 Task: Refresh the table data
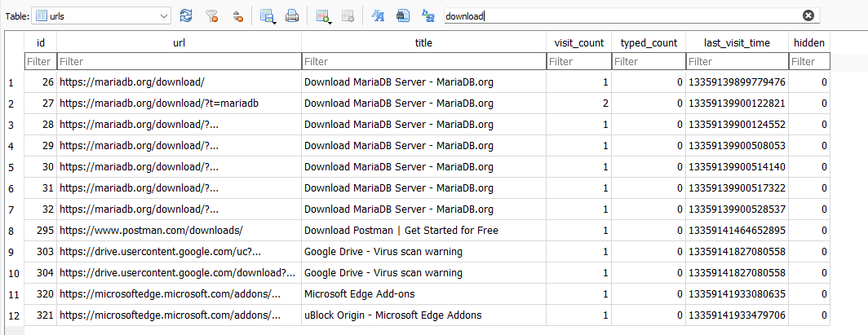pyautogui.click(x=187, y=16)
